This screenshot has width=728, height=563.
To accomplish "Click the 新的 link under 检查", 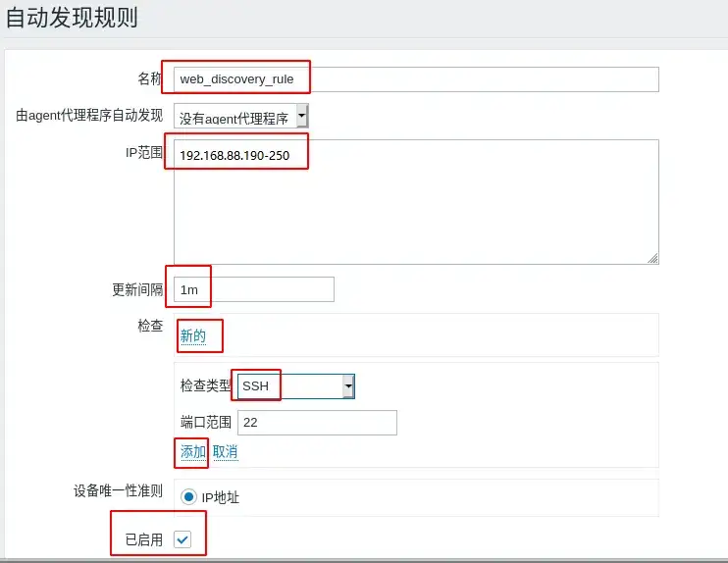I will (x=192, y=335).
